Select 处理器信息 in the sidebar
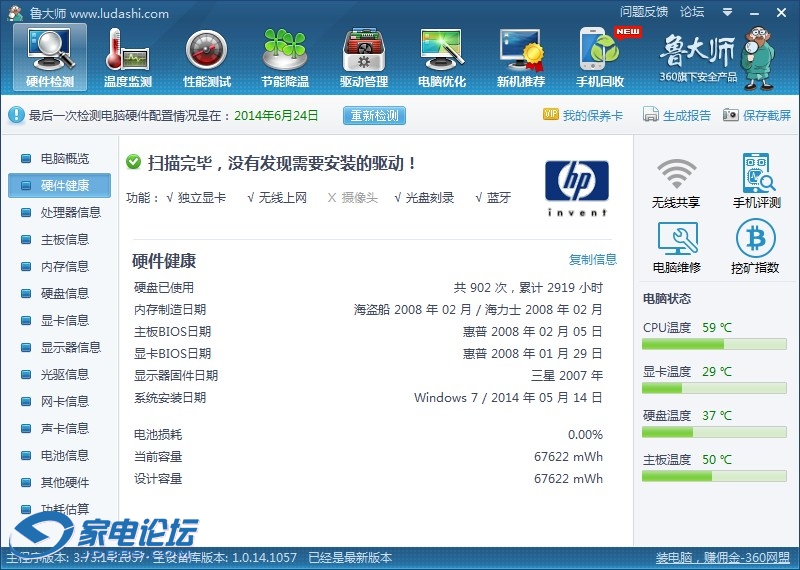Screen dimensions: 800x570 click(x=59, y=212)
